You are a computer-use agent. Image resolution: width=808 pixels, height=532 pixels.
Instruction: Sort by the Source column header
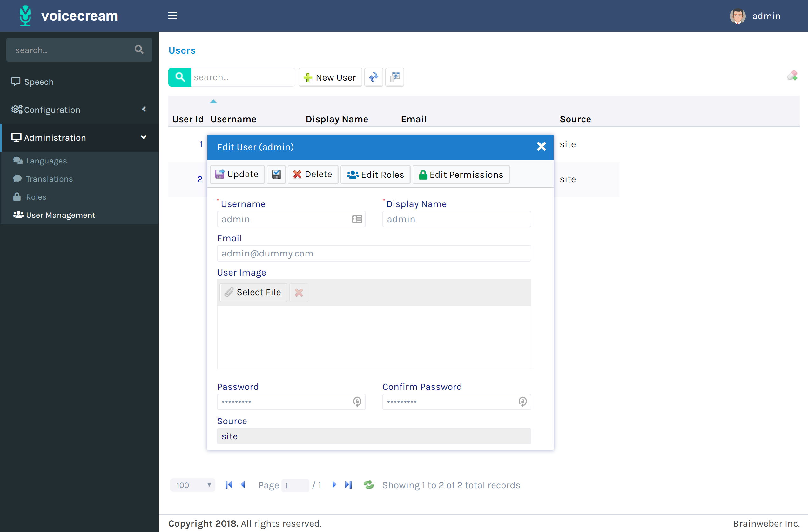(x=576, y=119)
